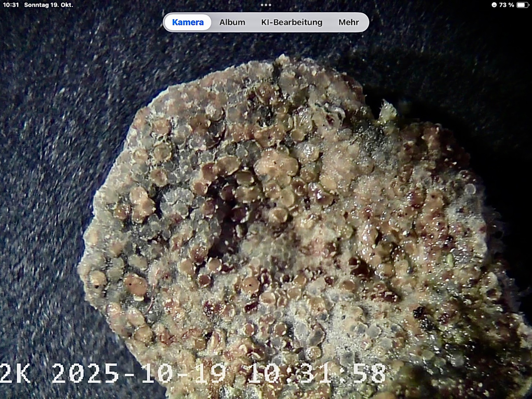Tap the three-dot multitasking icon at top
Viewport: 532px width, 399px height.
(x=266, y=5)
